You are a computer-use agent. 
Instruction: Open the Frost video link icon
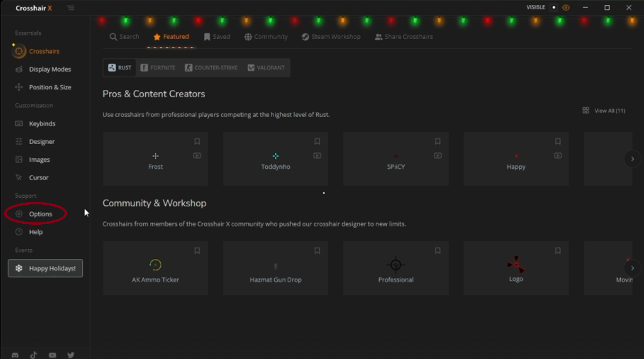tap(197, 156)
